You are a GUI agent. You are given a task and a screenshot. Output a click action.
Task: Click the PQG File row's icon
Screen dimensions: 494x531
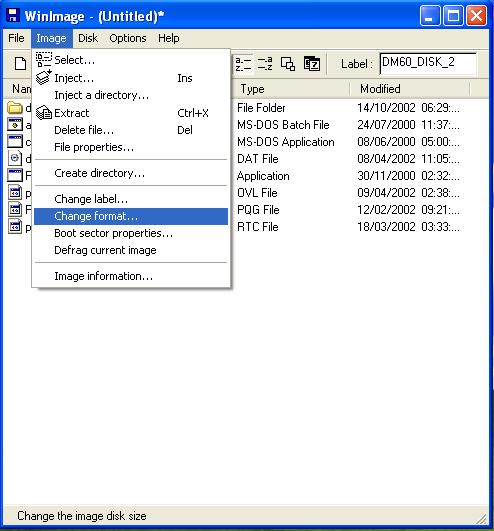[15, 210]
